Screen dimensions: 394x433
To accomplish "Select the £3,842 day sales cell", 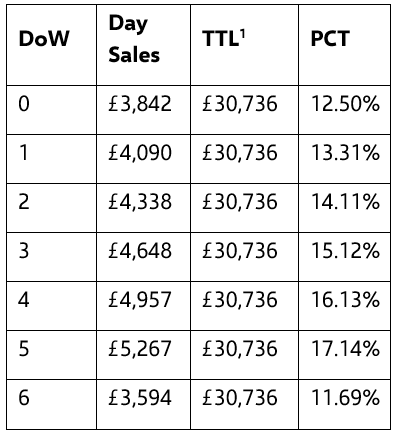I will 143,110.
